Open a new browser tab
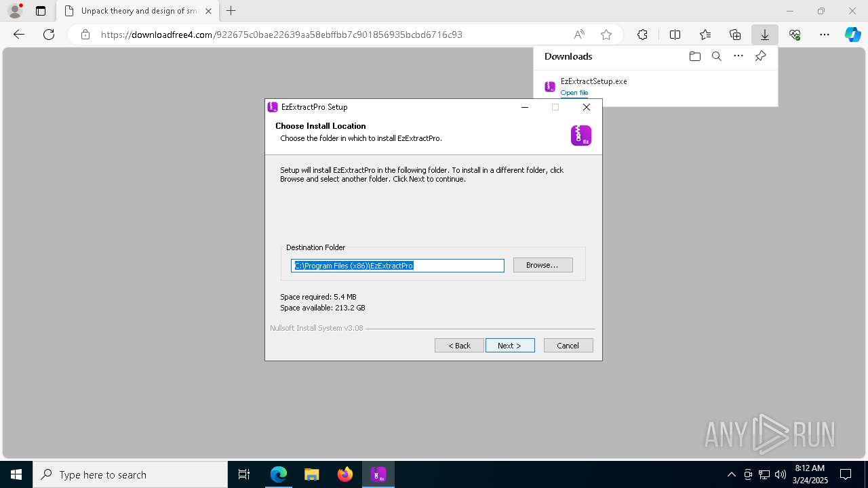The image size is (868, 488). [231, 11]
